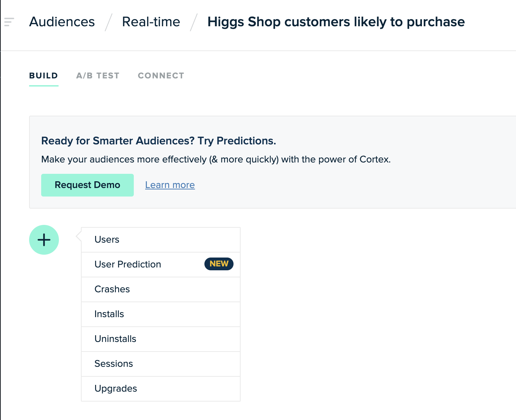
Task: Click the Request Demo button
Action: 87,185
